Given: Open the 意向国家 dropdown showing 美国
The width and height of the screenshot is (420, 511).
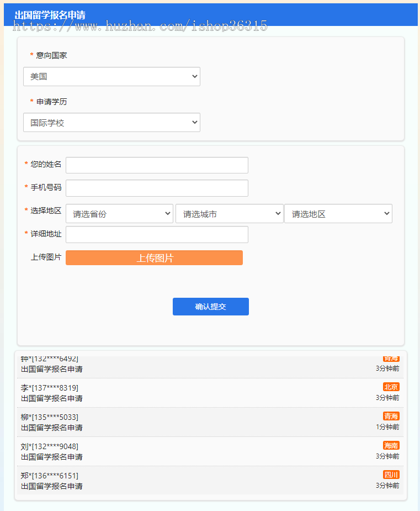Looking at the screenshot, I should point(111,77).
